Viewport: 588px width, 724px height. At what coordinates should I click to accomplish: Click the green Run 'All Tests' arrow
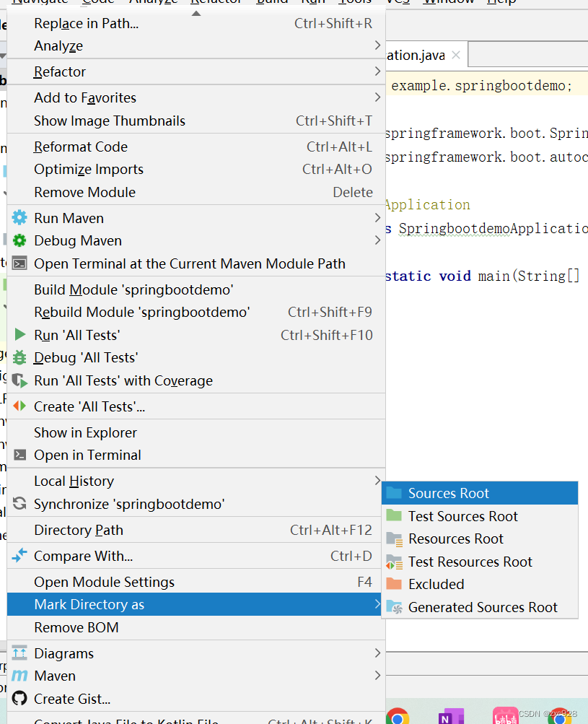pyautogui.click(x=19, y=335)
